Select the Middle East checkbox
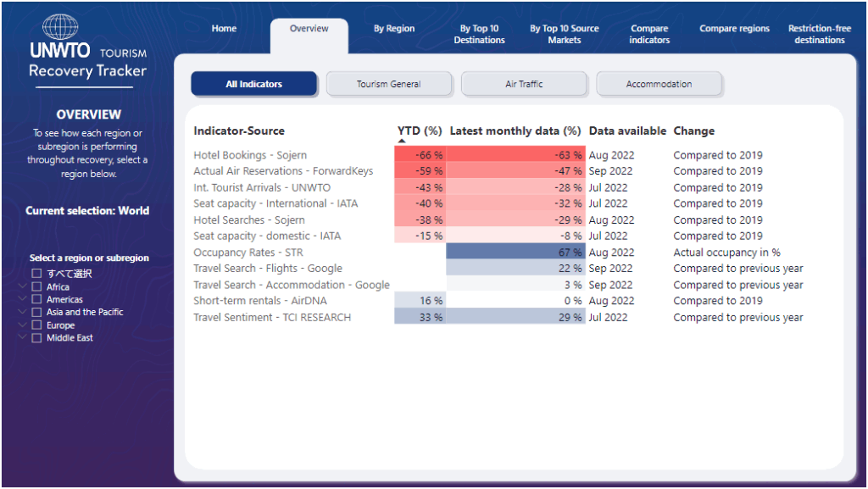Screen dimensions: 868x489 [36, 338]
